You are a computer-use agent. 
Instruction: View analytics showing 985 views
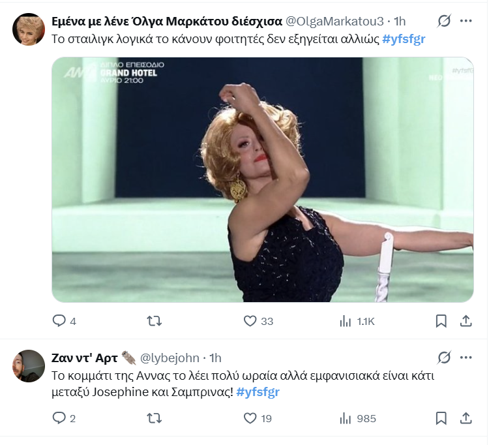tap(346, 418)
